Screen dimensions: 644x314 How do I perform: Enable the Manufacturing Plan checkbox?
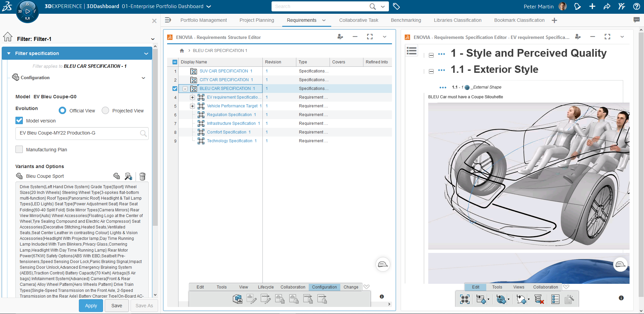(19, 149)
